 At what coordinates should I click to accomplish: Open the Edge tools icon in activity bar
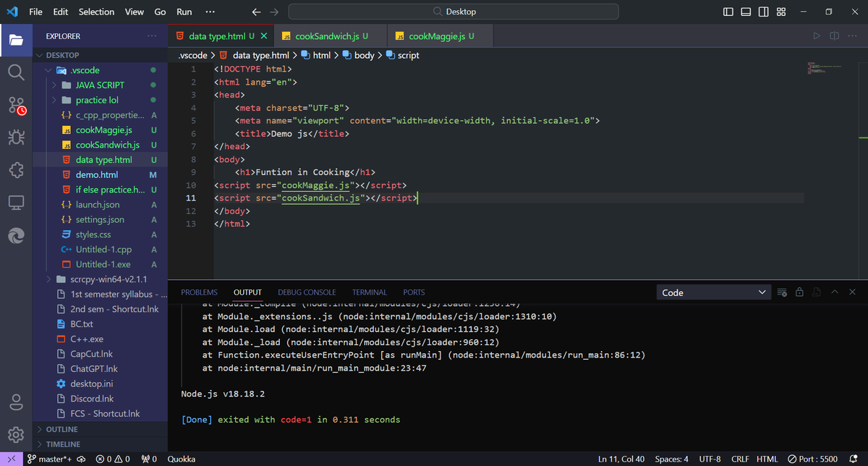pyautogui.click(x=16, y=235)
